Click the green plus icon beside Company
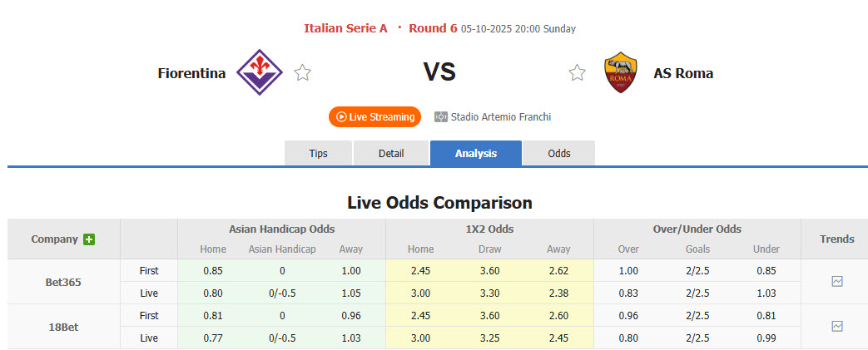This screenshot has height=350, width=868. [89, 239]
